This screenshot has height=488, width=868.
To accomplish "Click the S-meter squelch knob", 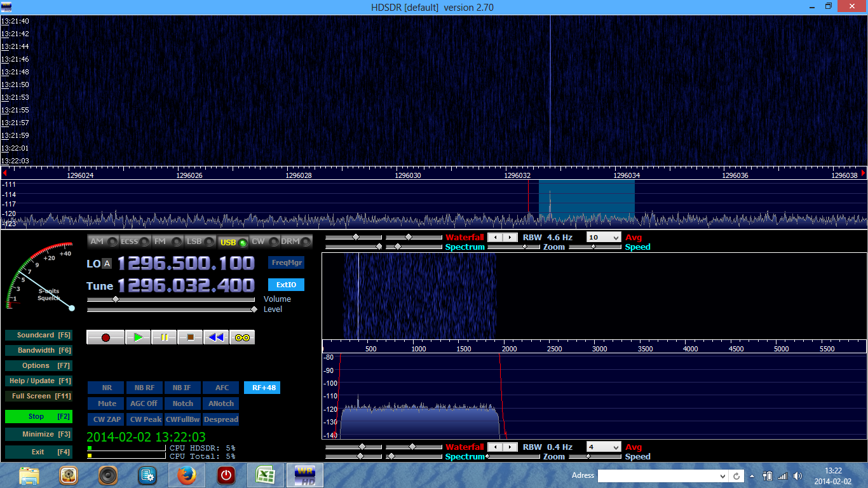I will click(x=72, y=308).
